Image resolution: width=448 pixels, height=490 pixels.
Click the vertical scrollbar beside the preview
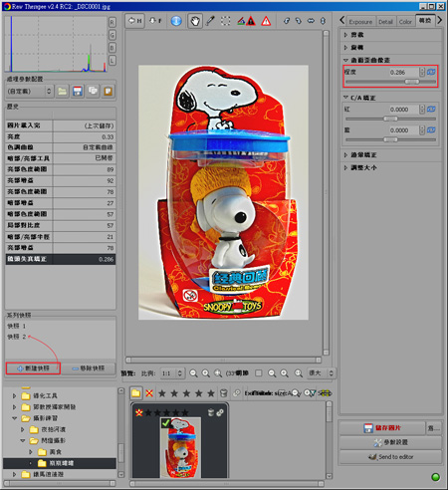click(x=326, y=192)
